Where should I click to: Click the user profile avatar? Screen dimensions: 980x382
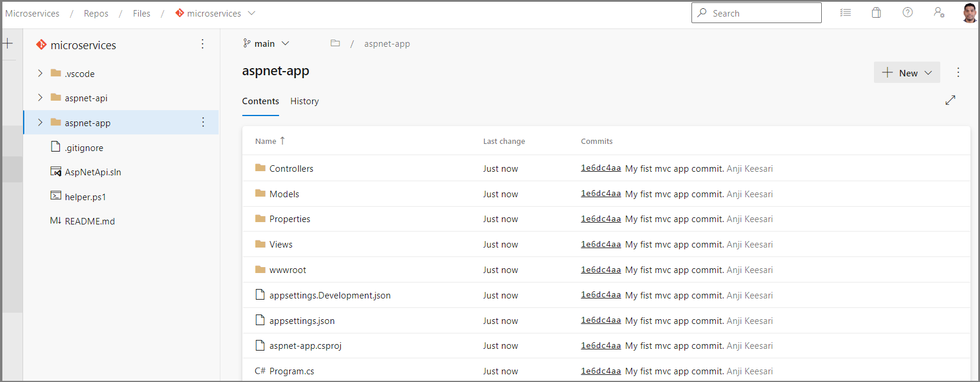click(x=969, y=12)
